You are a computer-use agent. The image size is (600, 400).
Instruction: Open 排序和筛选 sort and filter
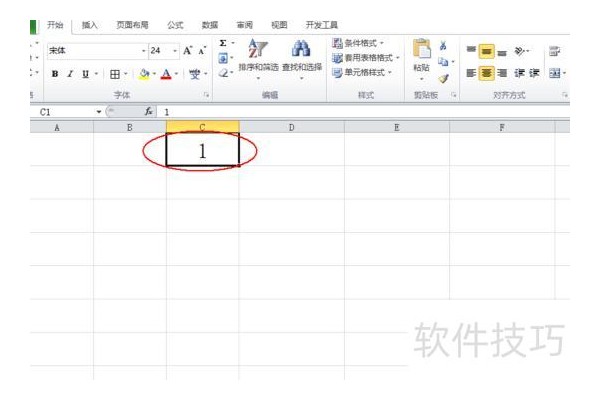(258, 59)
